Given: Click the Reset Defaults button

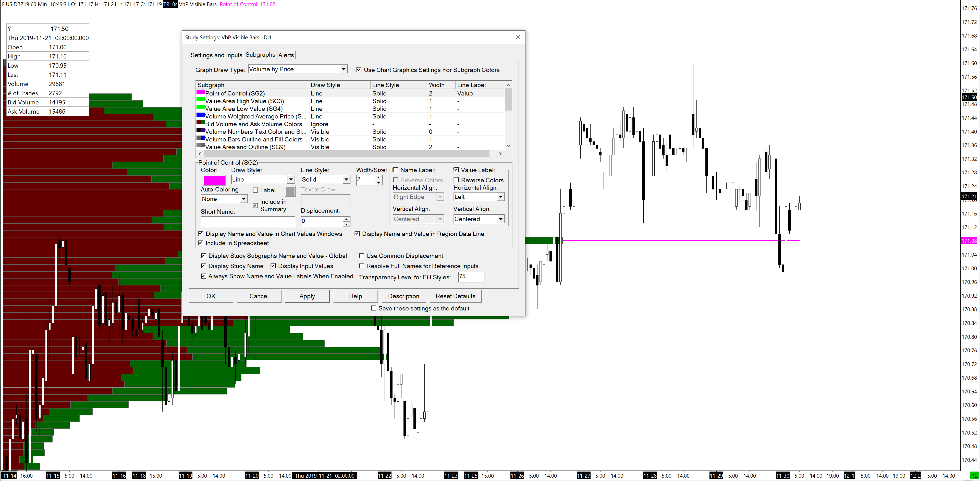Looking at the screenshot, I should click(455, 296).
